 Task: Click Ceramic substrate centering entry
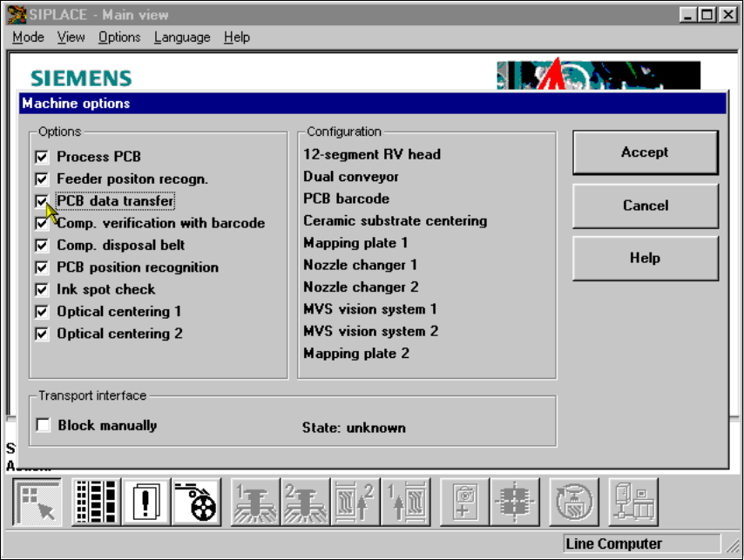click(x=396, y=221)
